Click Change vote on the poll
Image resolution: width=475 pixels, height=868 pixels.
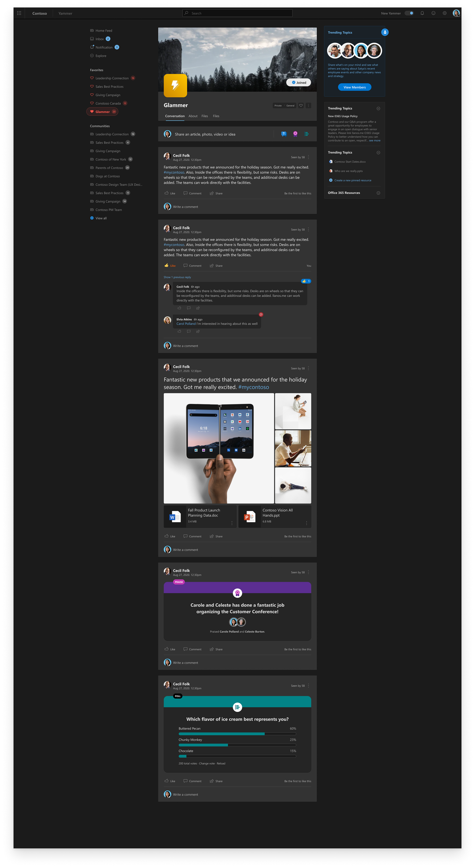[x=207, y=763]
